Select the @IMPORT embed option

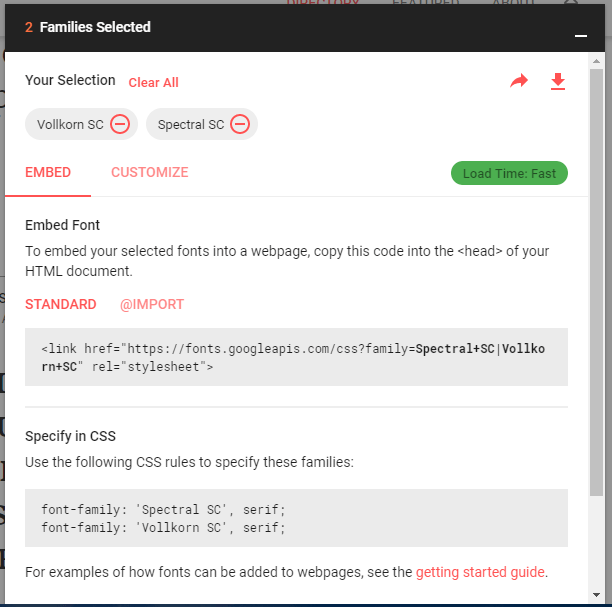(152, 304)
